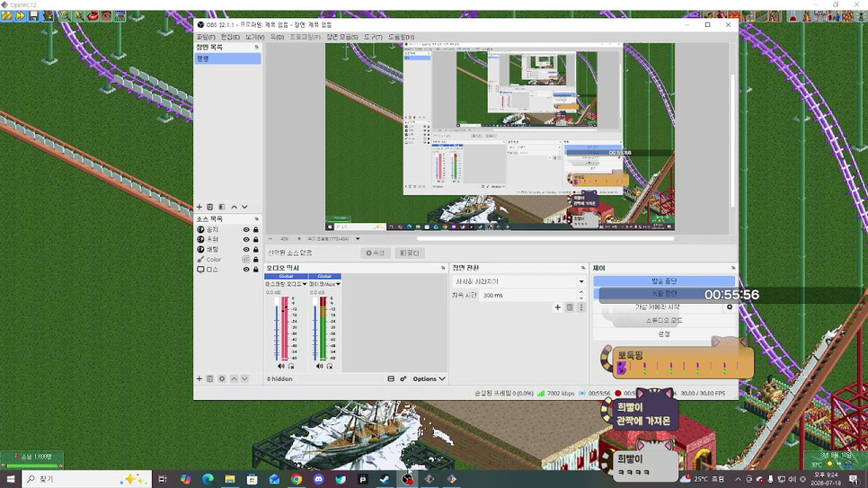Click the settings button in controls
Viewport: 868px width, 488px height.
(x=664, y=334)
